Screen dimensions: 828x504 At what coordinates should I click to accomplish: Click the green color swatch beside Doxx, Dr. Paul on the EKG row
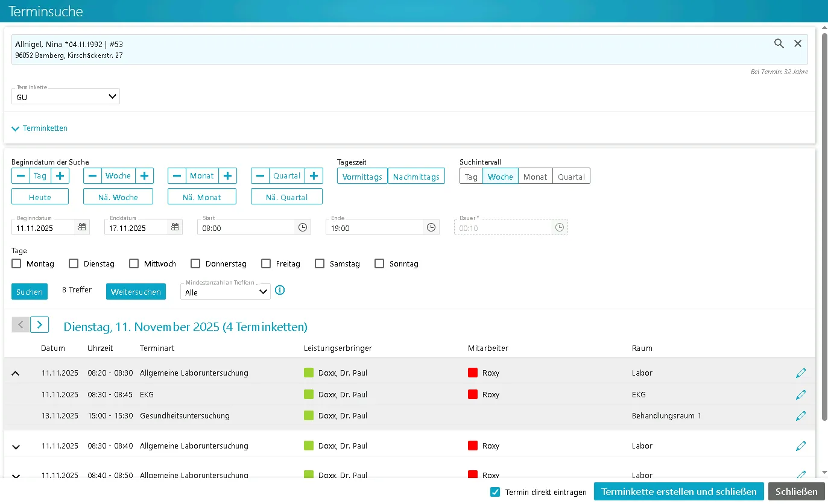309,395
